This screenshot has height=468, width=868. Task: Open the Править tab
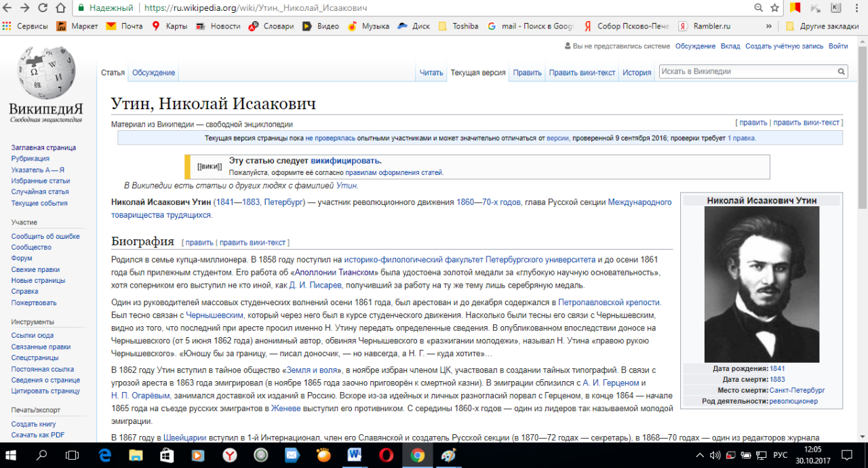click(527, 73)
